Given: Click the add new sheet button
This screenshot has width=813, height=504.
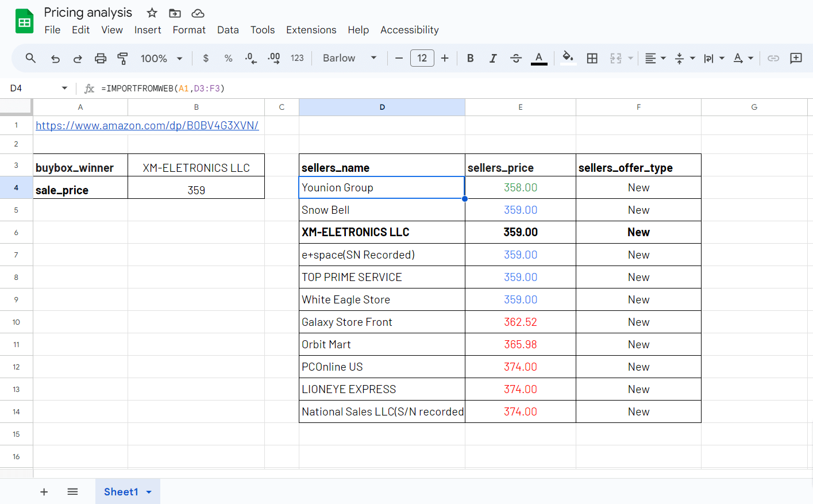Looking at the screenshot, I should pos(44,492).
